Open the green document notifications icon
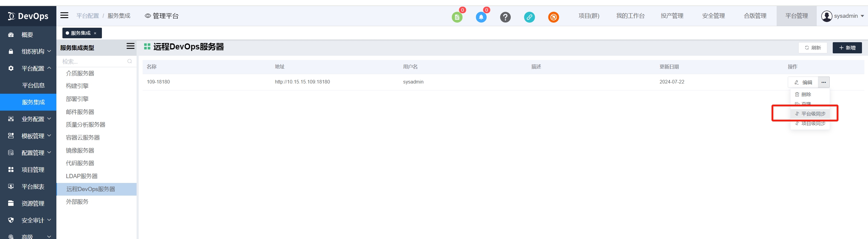The height and width of the screenshot is (239, 868). point(457,17)
